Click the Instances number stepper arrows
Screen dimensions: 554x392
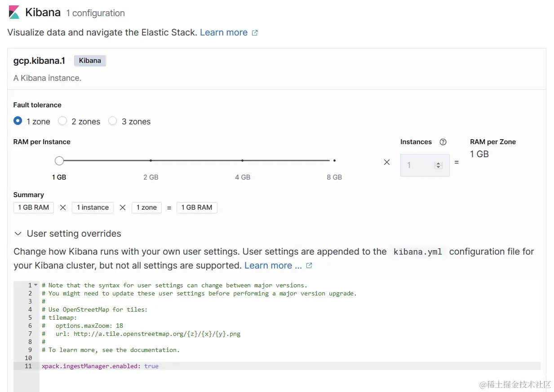tap(439, 165)
